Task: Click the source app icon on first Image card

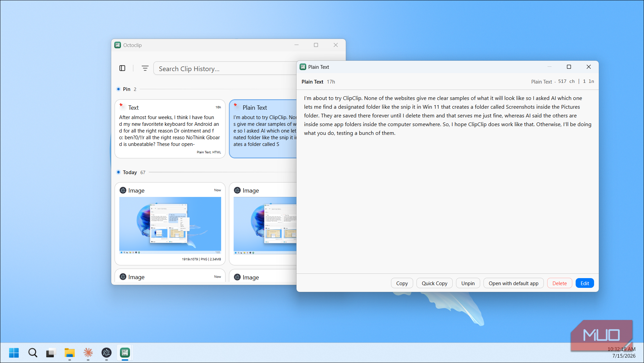Action: [x=123, y=190]
